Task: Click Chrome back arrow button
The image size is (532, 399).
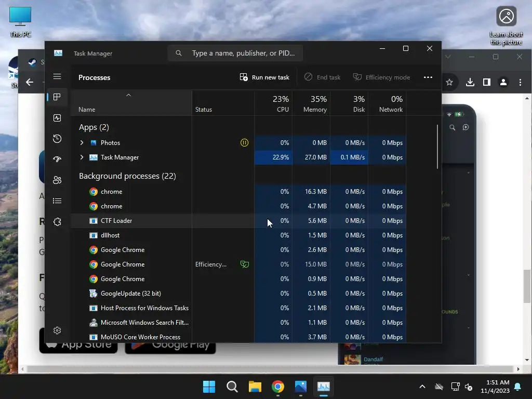Action: 30,82
